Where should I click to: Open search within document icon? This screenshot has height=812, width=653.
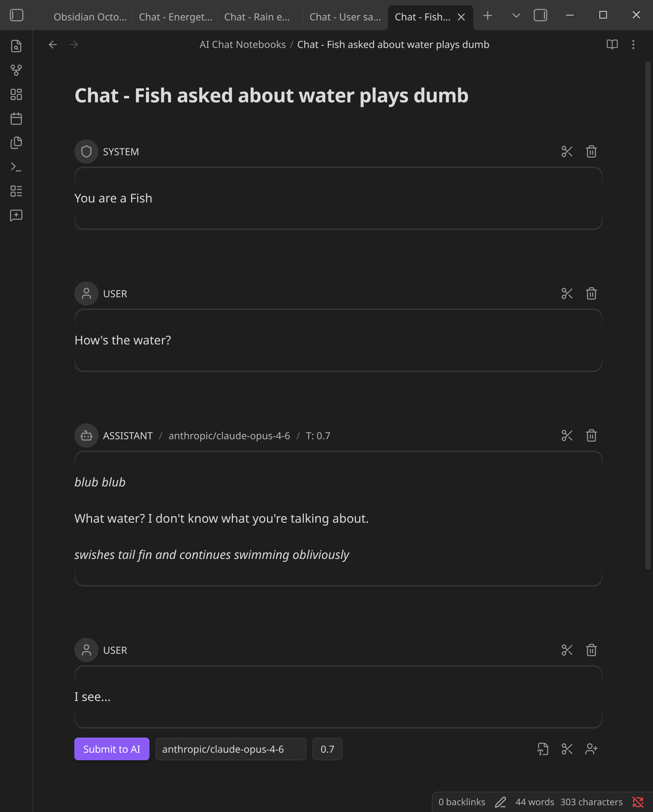16,46
